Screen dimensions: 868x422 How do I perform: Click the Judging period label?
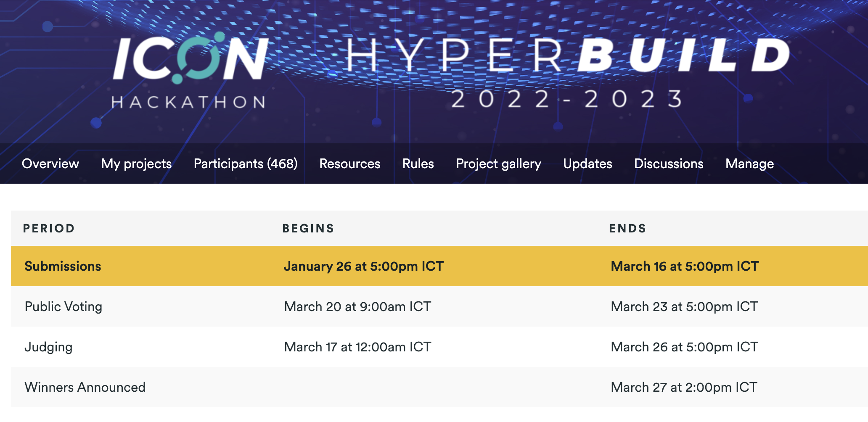click(48, 347)
